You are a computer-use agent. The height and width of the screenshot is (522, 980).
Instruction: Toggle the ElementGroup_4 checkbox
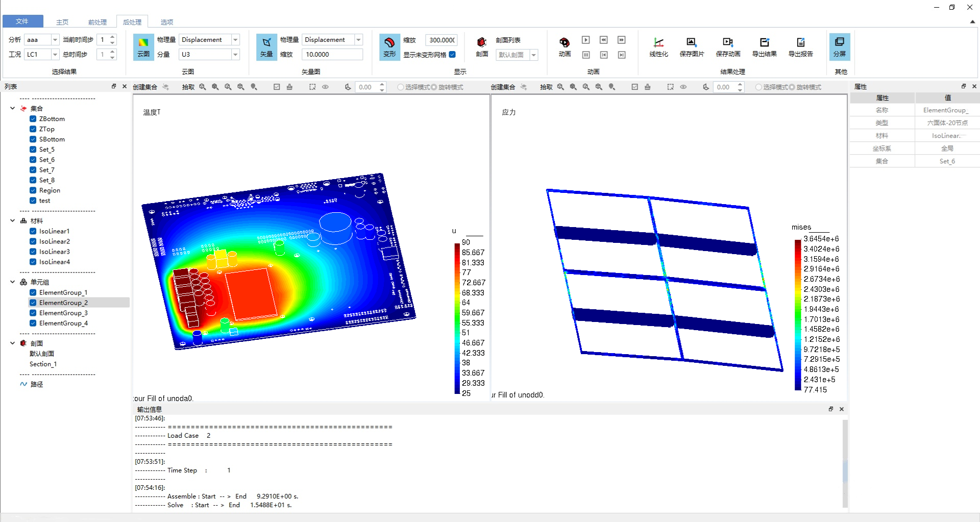(33, 323)
